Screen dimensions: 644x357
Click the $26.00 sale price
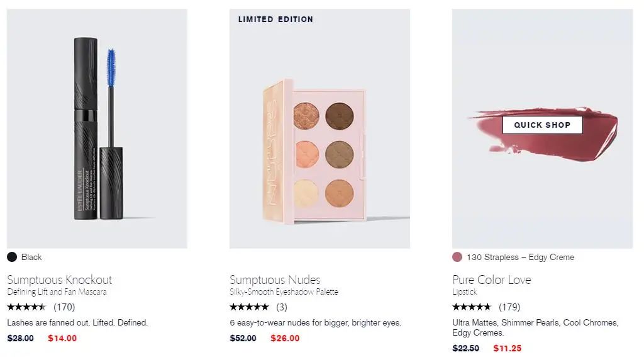285,338
